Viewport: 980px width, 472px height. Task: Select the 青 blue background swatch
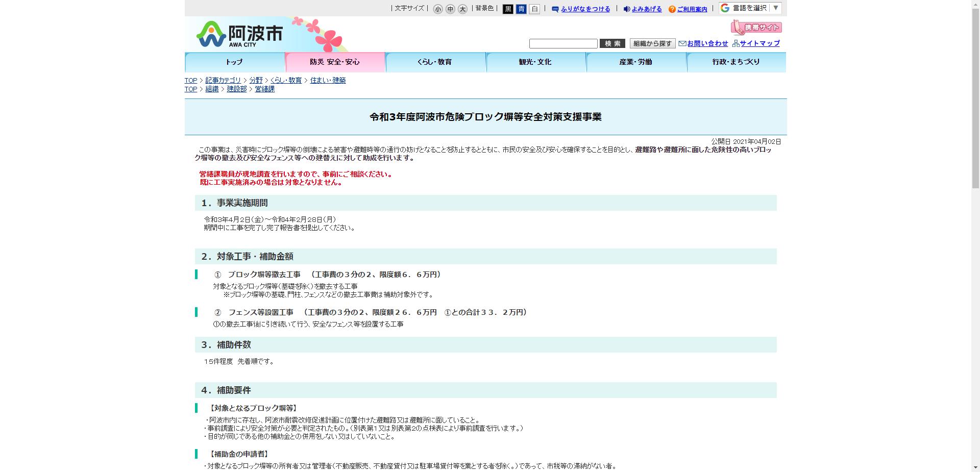521,9
